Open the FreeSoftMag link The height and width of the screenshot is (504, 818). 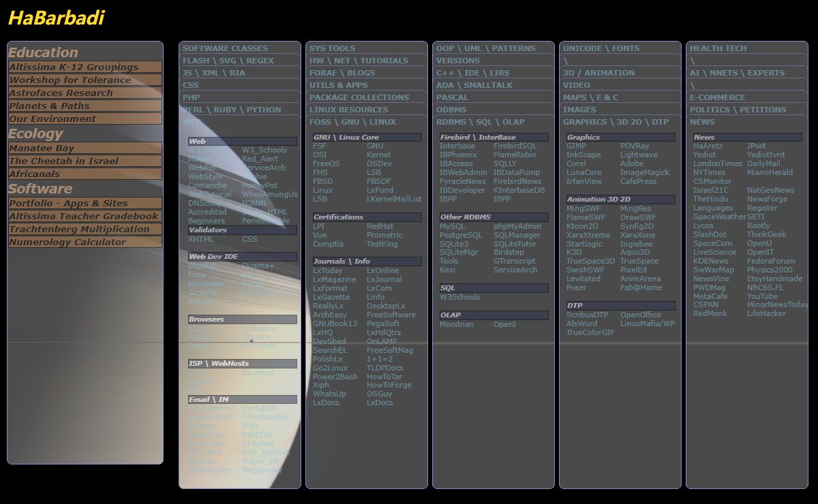coord(390,350)
